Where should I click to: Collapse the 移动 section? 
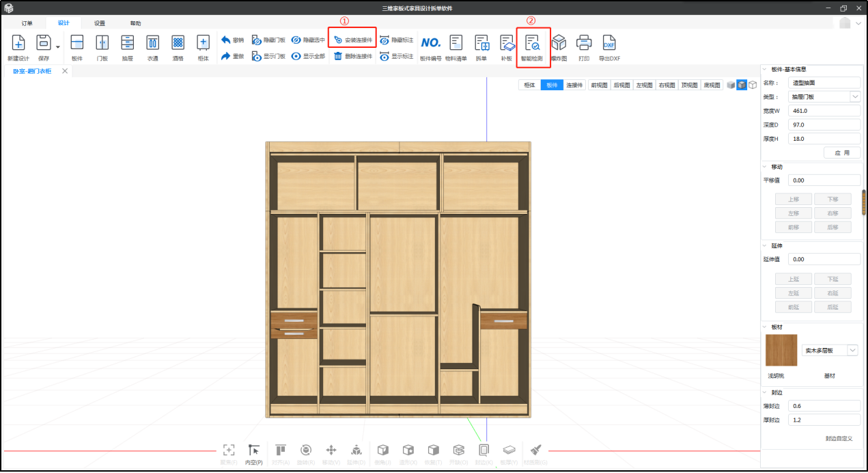coord(765,166)
